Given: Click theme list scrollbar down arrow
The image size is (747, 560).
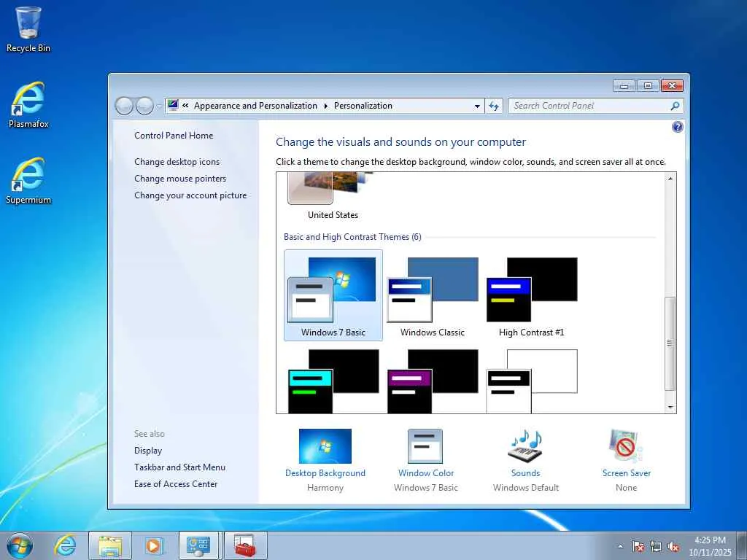Looking at the screenshot, I should tap(670, 407).
